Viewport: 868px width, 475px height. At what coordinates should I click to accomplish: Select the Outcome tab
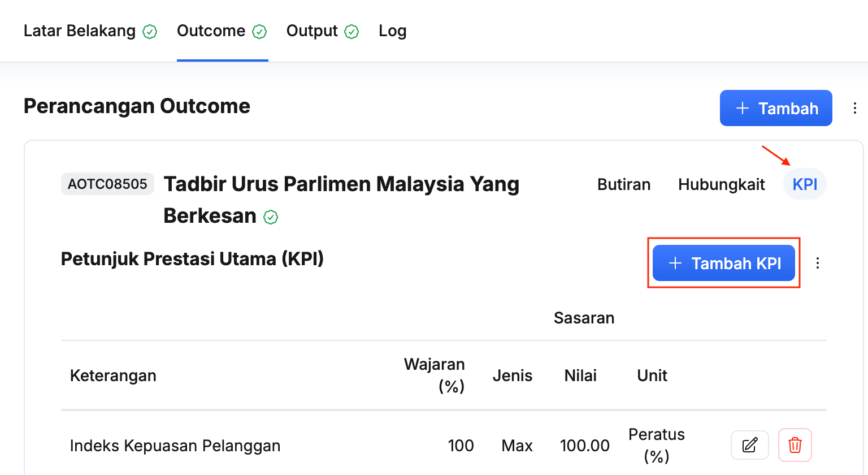211,31
